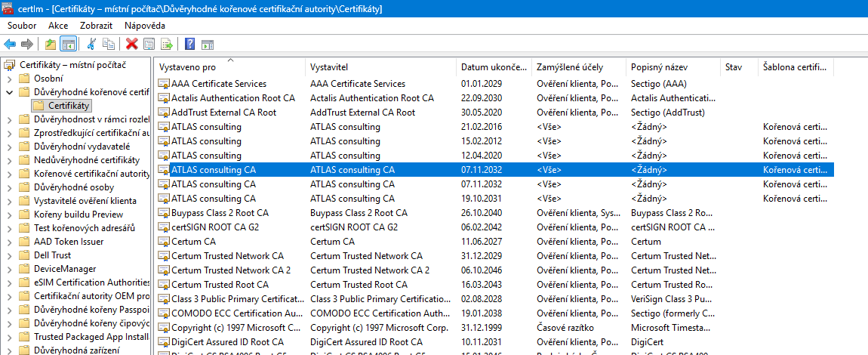
Task: Sort by Stav column header
Action: pos(739,67)
